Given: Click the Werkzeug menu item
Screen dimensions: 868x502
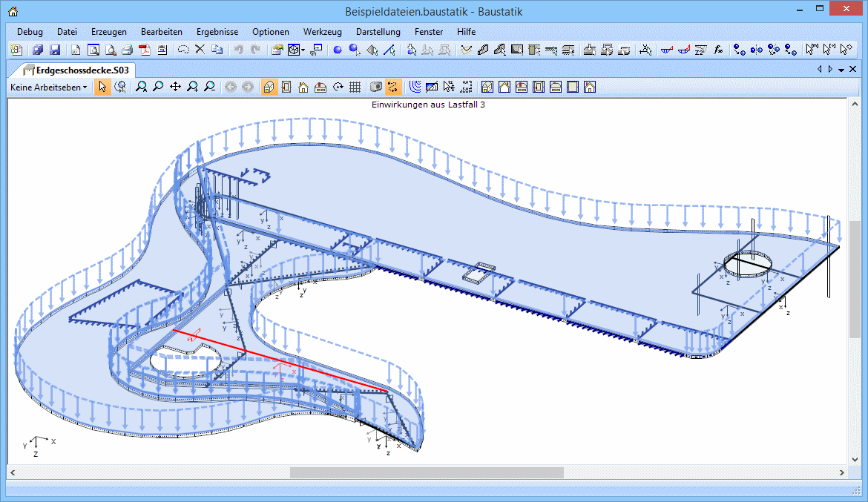Looking at the screenshot, I should (322, 32).
